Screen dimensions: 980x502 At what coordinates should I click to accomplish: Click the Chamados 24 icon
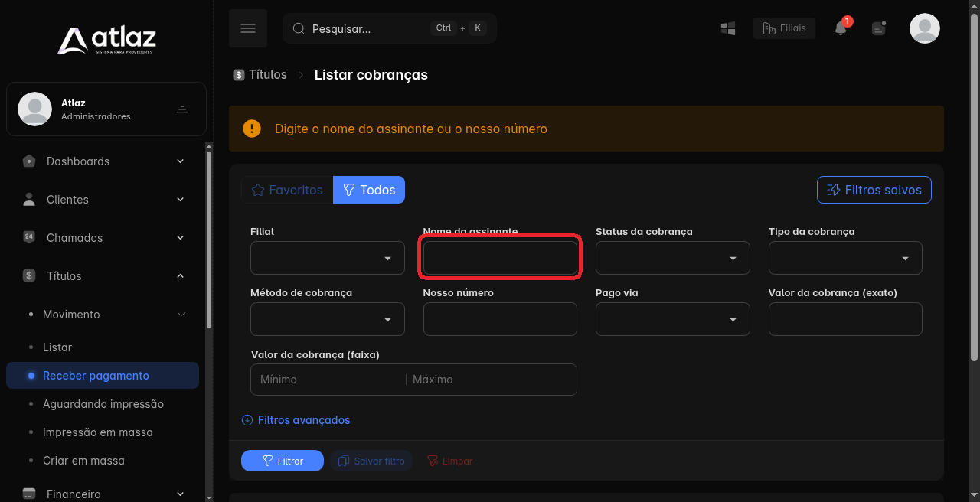29,237
